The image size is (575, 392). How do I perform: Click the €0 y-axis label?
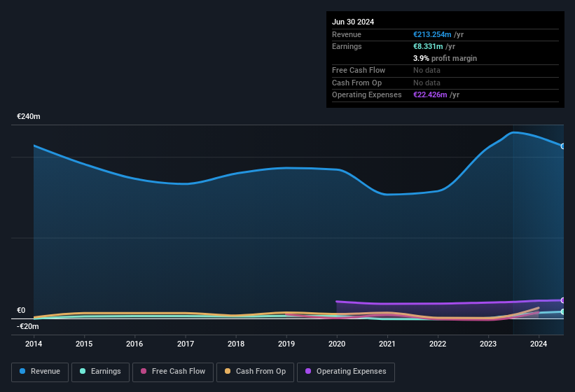[21, 311]
